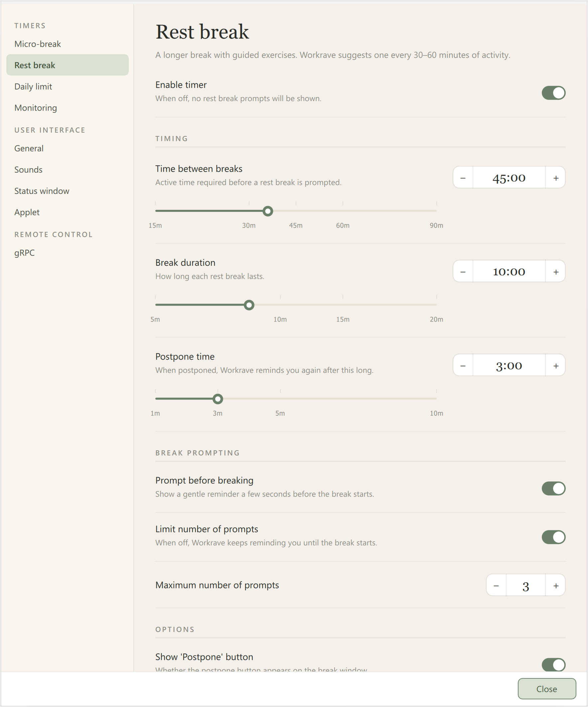
Task: Raise Postpone time with plus button
Action: (556, 365)
